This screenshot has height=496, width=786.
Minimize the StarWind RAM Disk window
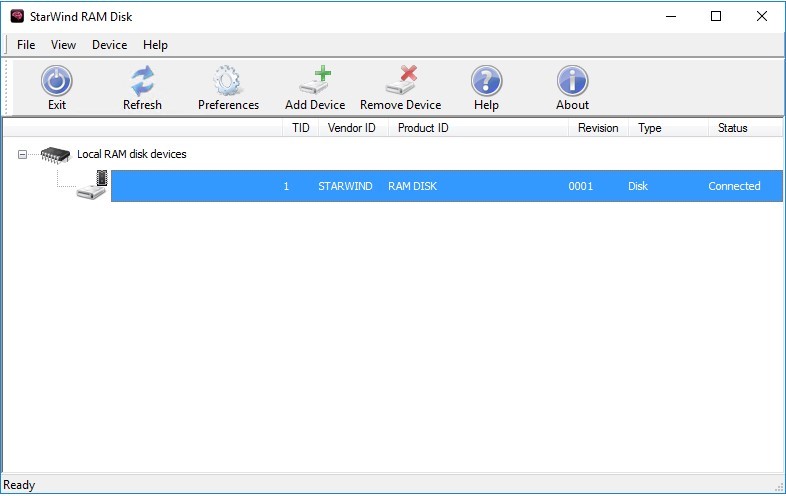pyautogui.click(x=671, y=16)
